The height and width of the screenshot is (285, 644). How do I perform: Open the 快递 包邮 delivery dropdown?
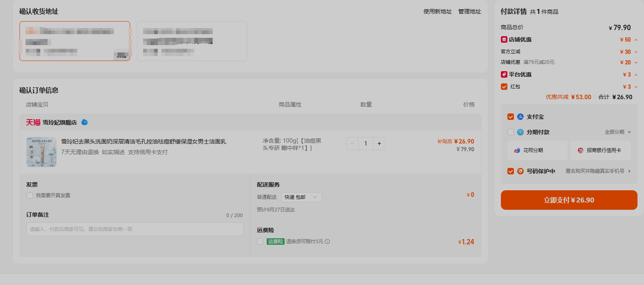click(301, 197)
